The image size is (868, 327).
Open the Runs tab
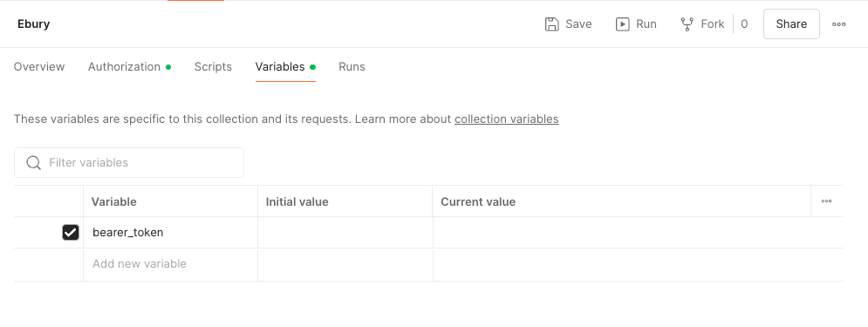click(352, 67)
